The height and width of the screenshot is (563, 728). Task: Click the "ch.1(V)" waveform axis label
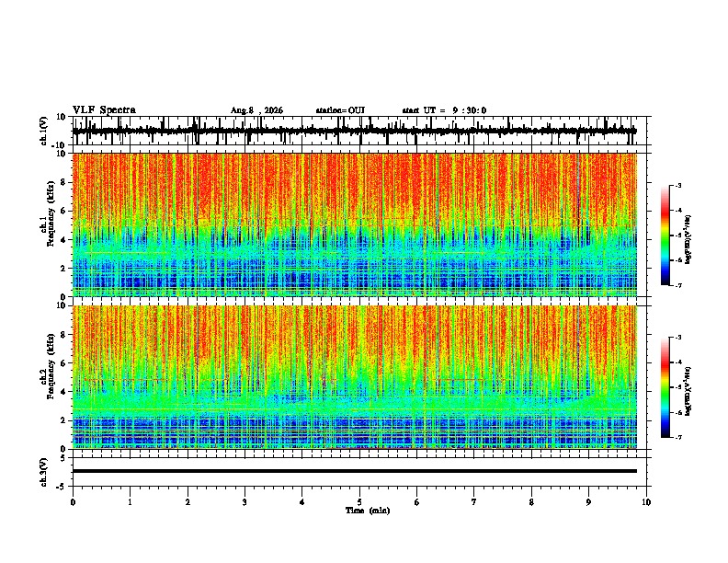(x=44, y=131)
